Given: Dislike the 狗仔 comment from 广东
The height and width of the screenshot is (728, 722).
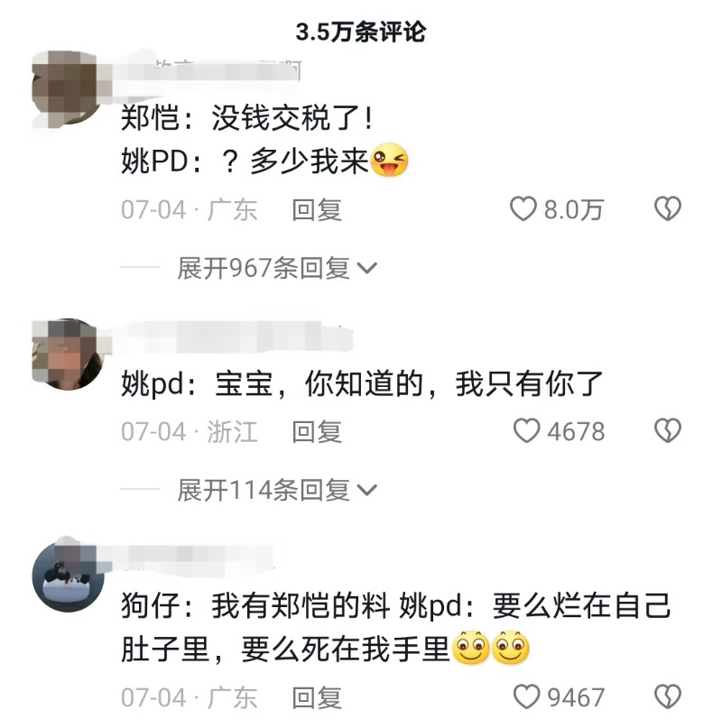Looking at the screenshot, I should (668, 696).
